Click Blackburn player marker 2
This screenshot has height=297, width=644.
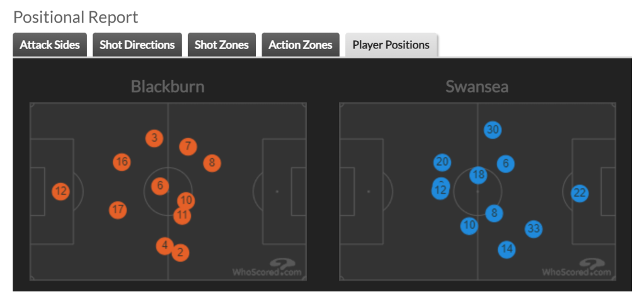180,252
